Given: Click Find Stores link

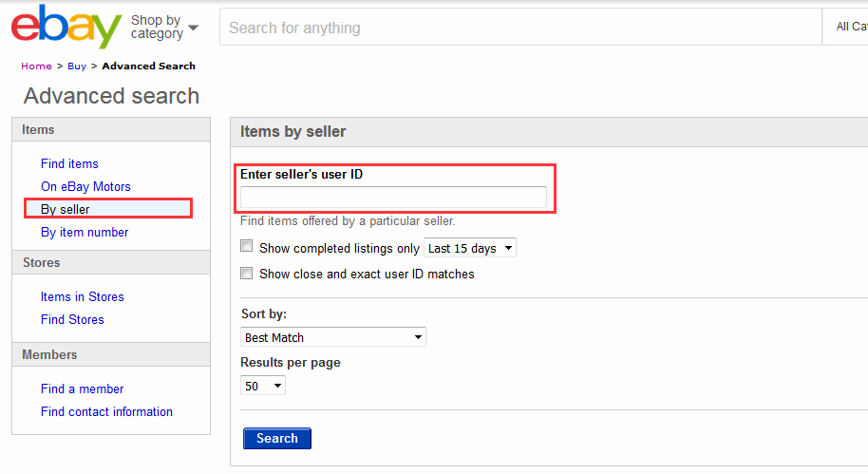Looking at the screenshot, I should tap(72, 319).
